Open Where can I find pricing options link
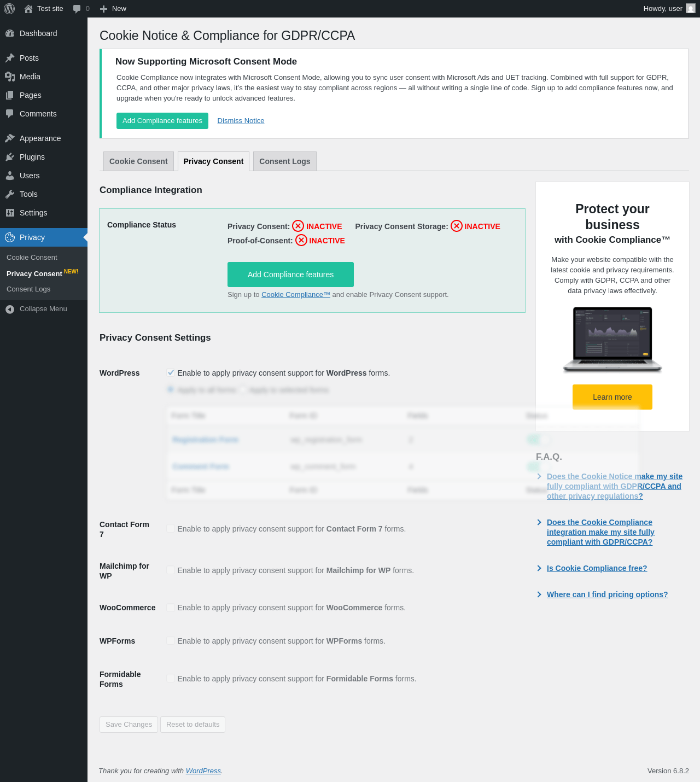Image resolution: width=700 pixels, height=782 pixels. point(607,594)
